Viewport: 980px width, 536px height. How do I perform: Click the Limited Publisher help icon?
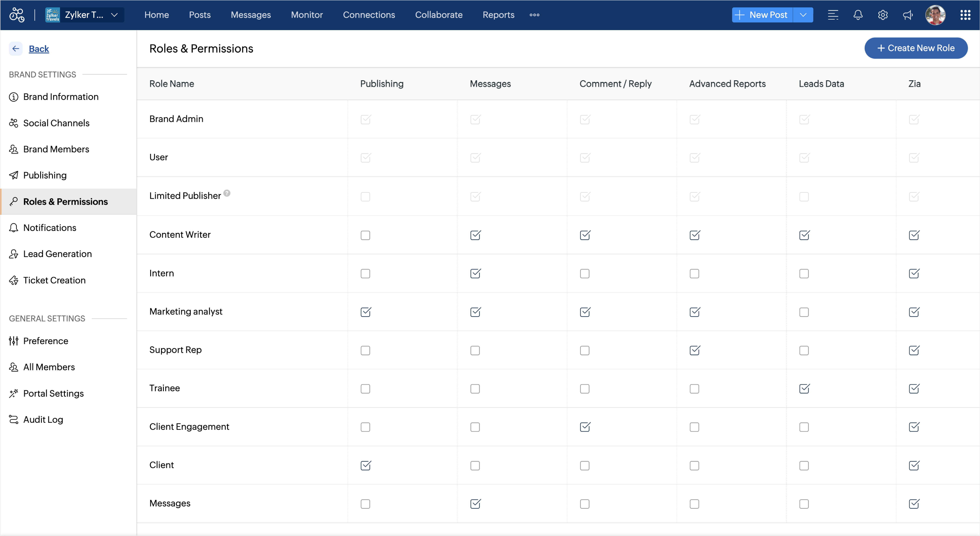(x=227, y=193)
